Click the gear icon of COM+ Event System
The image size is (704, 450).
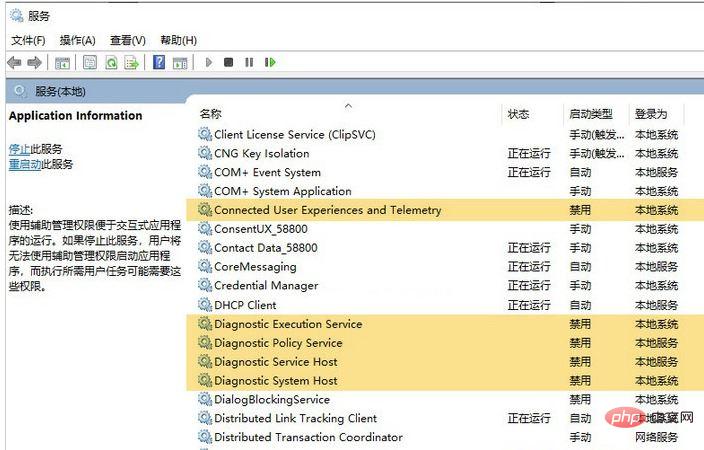[x=205, y=172]
